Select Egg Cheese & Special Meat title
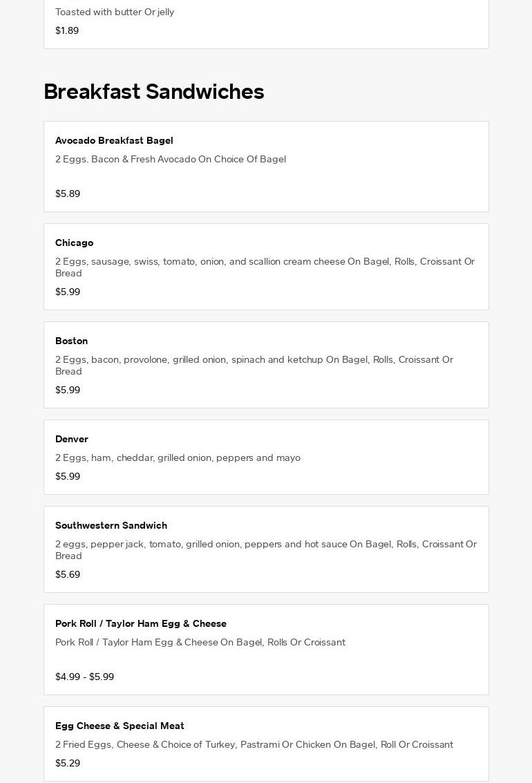Image resolution: width=532 pixels, height=783 pixels. pyautogui.click(x=120, y=726)
